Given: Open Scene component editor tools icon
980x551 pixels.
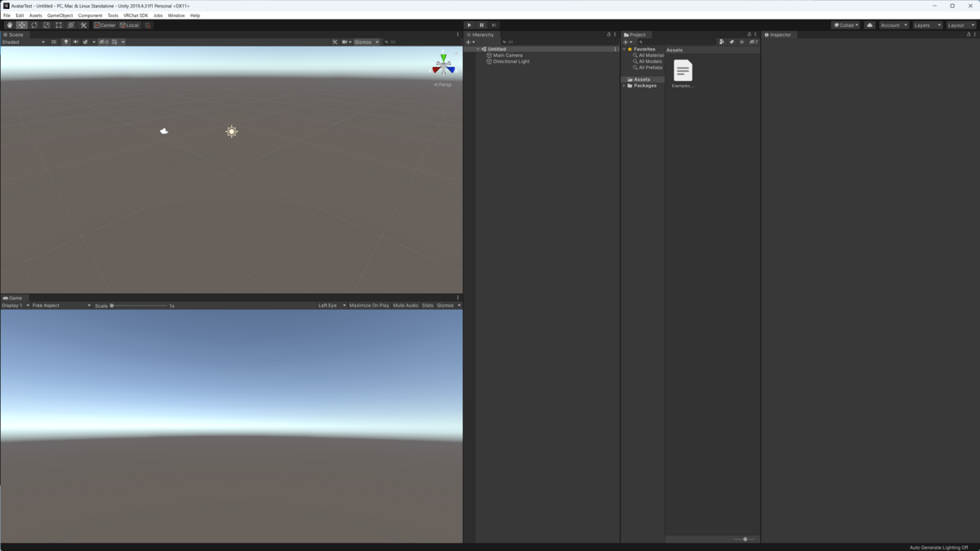Looking at the screenshot, I should point(335,42).
